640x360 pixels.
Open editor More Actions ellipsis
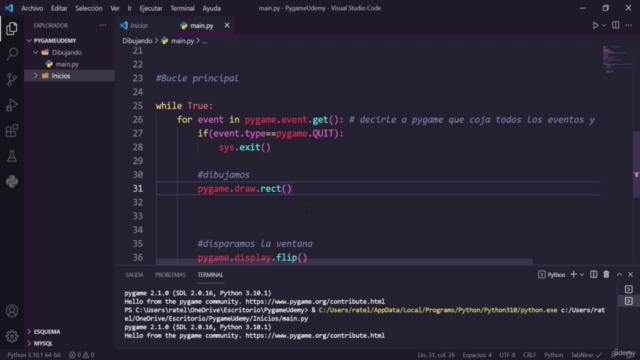point(629,25)
